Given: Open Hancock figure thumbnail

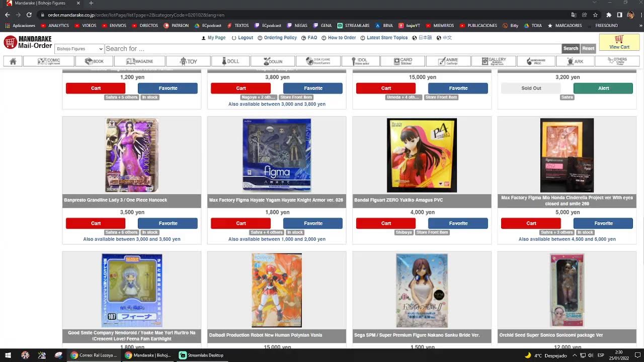Looking at the screenshot, I should pyautogui.click(x=132, y=155).
